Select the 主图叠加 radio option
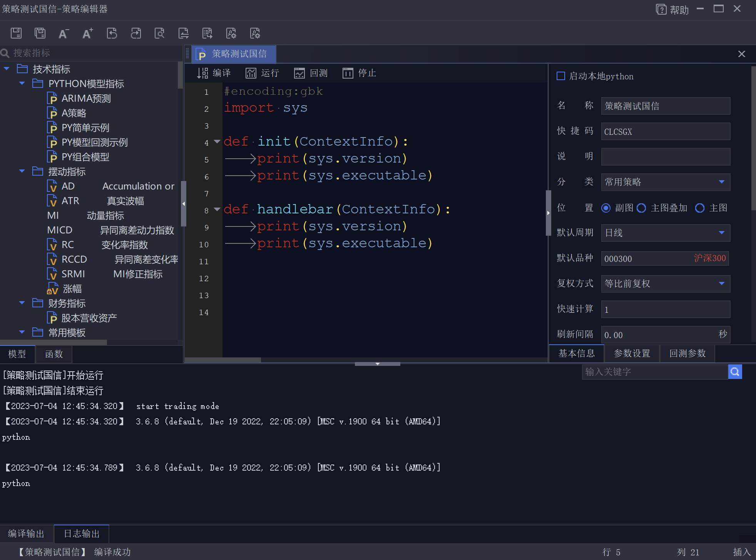Screen dimensions: 756x560 coord(641,208)
